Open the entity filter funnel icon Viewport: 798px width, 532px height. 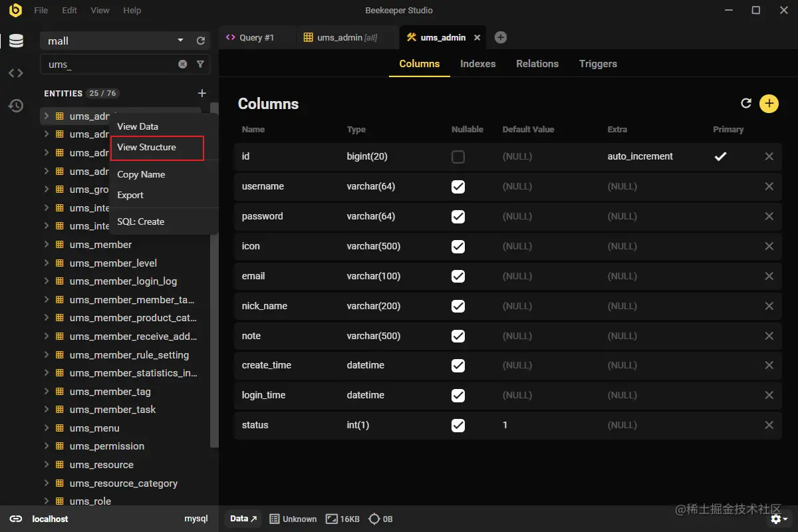(x=200, y=65)
